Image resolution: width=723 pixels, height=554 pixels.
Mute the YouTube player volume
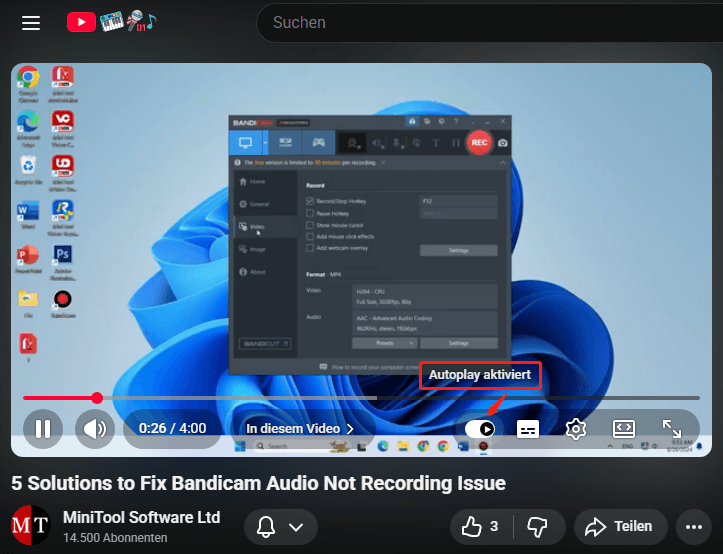pos(95,429)
